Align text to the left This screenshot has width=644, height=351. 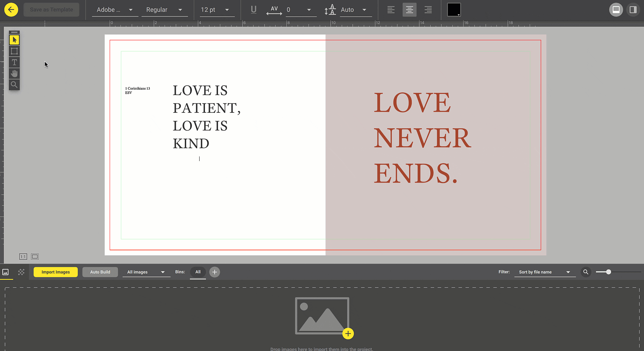click(x=391, y=10)
